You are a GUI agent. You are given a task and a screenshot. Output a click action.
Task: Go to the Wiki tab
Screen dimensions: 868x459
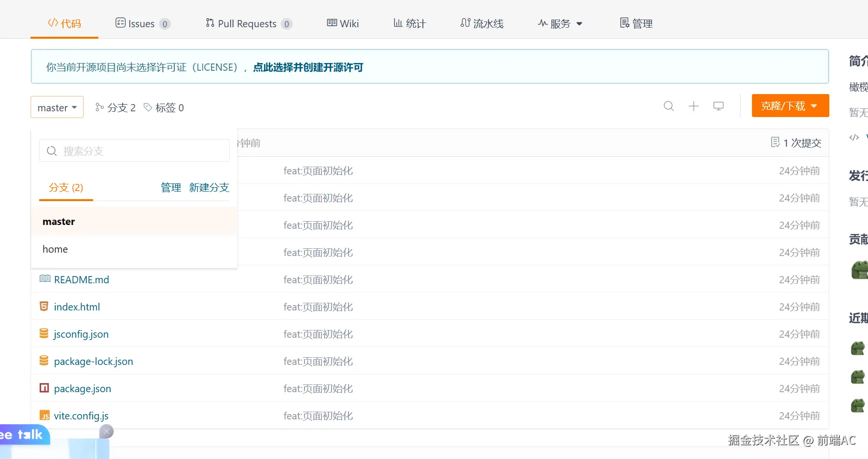click(x=343, y=23)
